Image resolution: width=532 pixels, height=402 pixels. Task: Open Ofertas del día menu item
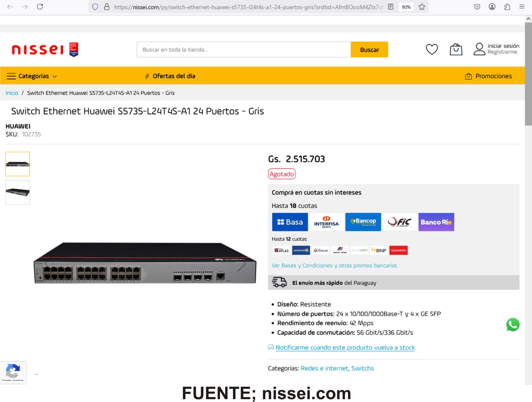pos(170,76)
